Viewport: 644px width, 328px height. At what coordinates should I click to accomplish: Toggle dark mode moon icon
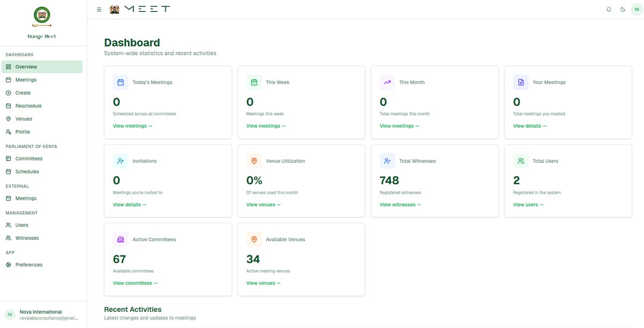click(623, 10)
